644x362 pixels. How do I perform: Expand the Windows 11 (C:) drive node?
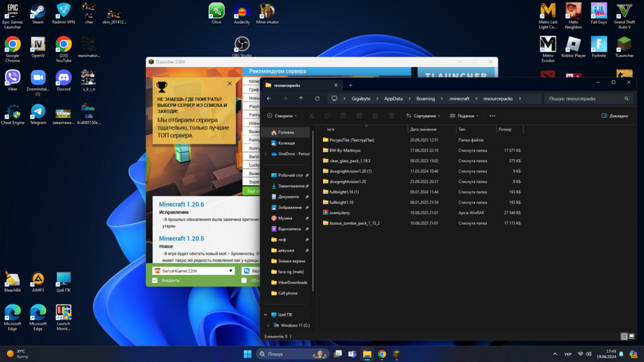click(x=268, y=325)
